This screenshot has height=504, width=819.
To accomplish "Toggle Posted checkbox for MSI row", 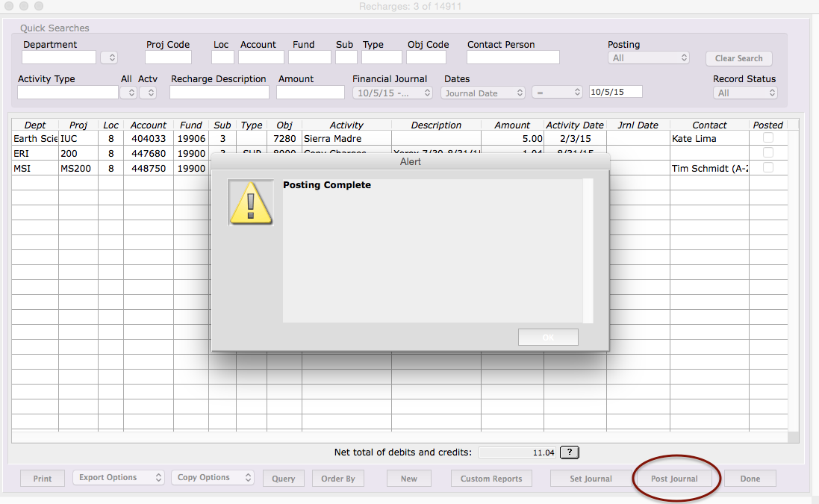I will click(x=767, y=168).
